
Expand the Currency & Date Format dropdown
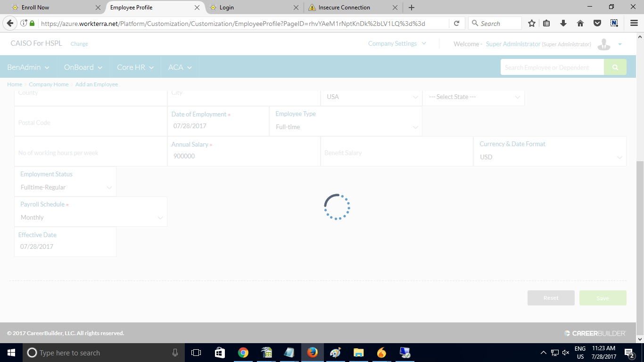click(550, 157)
